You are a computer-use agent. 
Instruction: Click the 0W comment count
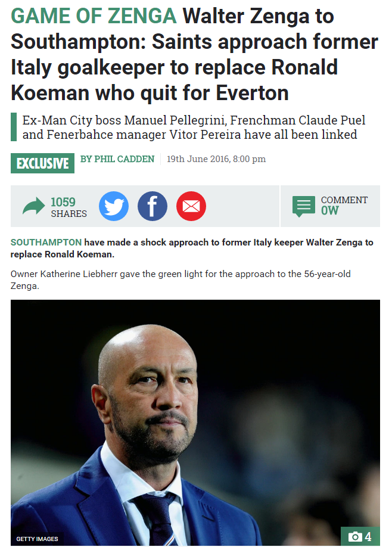(329, 211)
